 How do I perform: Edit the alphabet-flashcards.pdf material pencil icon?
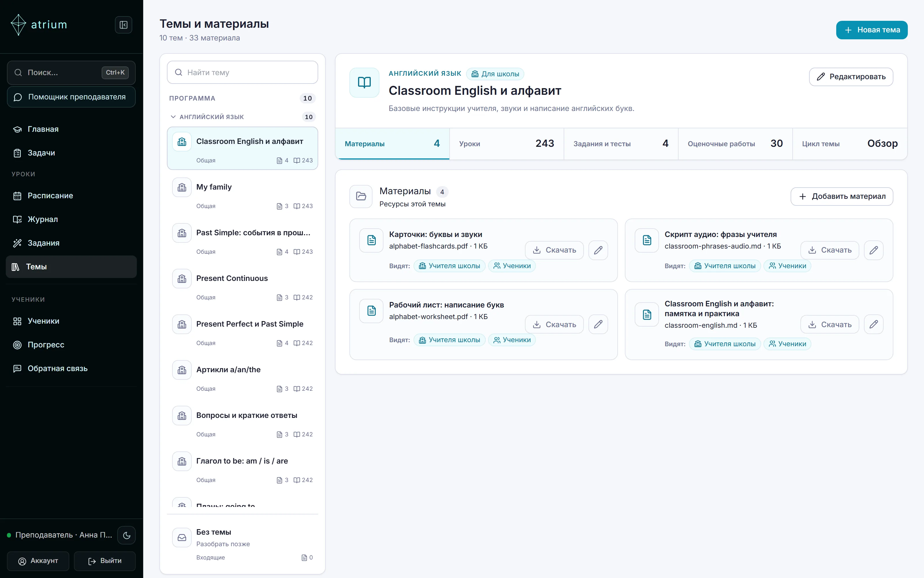(598, 250)
